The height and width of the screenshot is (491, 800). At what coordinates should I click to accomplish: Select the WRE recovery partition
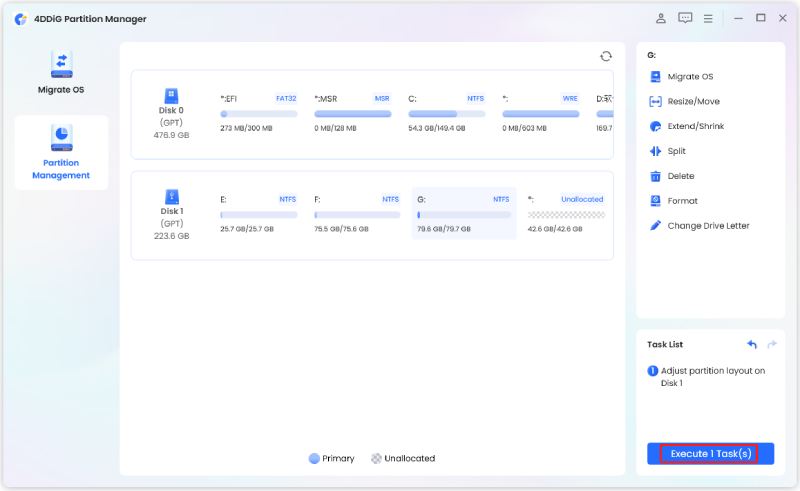pyautogui.click(x=541, y=113)
